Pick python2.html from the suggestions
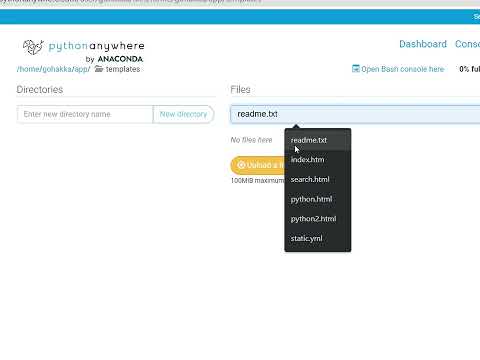The image size is (480, 360). pos(318,219)
